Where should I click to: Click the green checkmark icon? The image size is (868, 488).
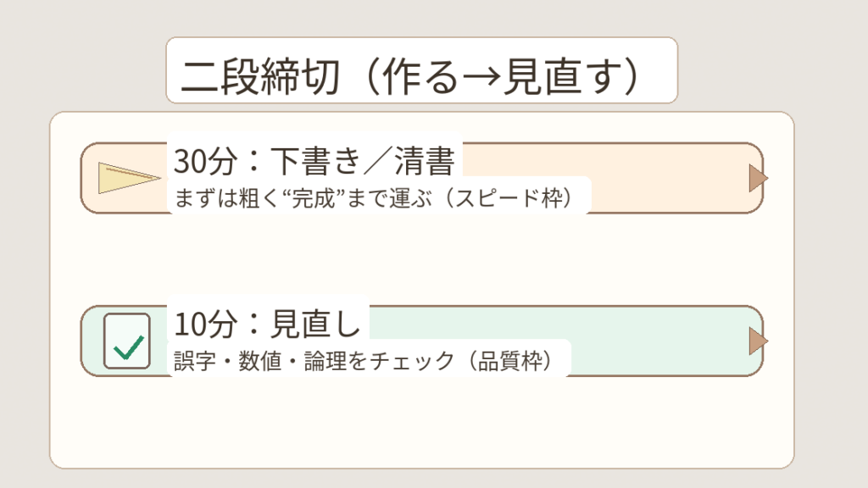click(128, 347)
